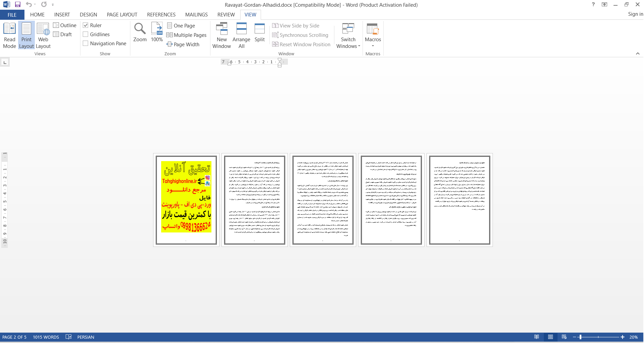Click View Side by Side

[296, 26]
